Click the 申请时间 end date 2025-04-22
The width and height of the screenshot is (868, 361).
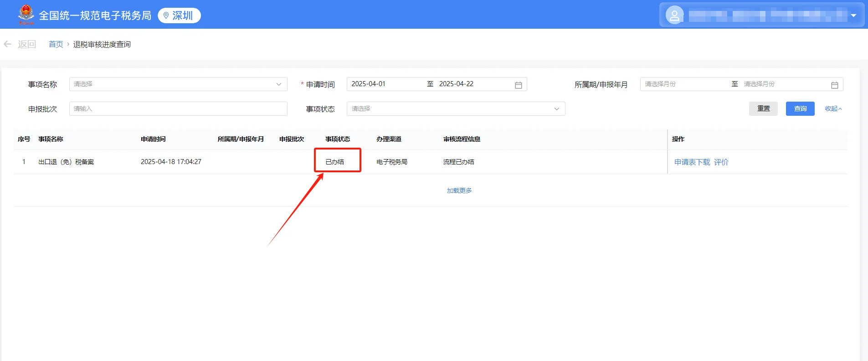tap(456, 84)
